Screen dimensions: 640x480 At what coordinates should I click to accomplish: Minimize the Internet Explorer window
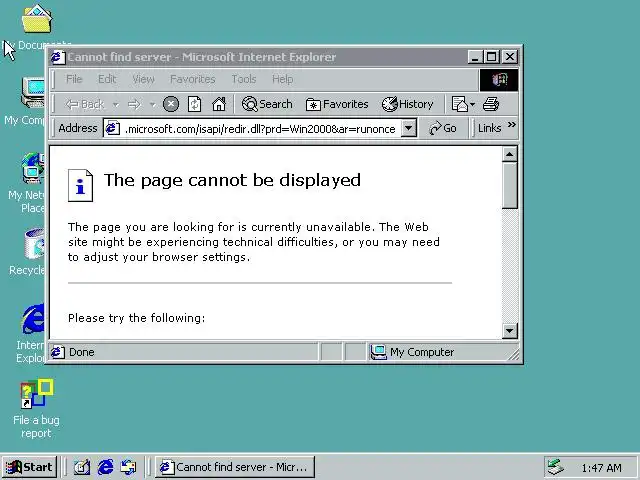pos(475,57)
